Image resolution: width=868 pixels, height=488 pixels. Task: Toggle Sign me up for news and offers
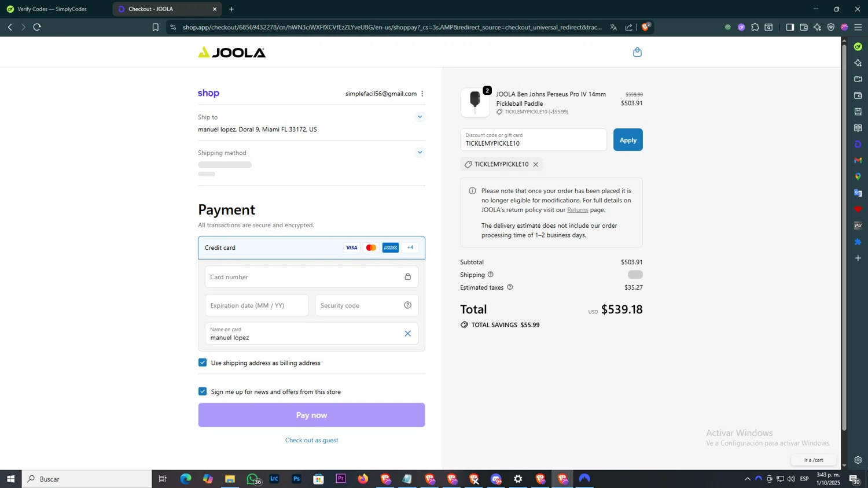203,391
